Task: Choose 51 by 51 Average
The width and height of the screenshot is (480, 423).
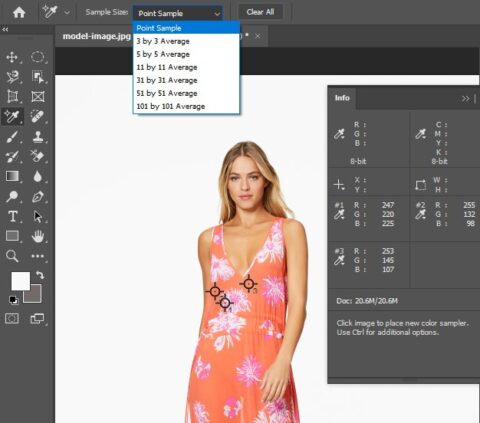Action: point(186,93)
